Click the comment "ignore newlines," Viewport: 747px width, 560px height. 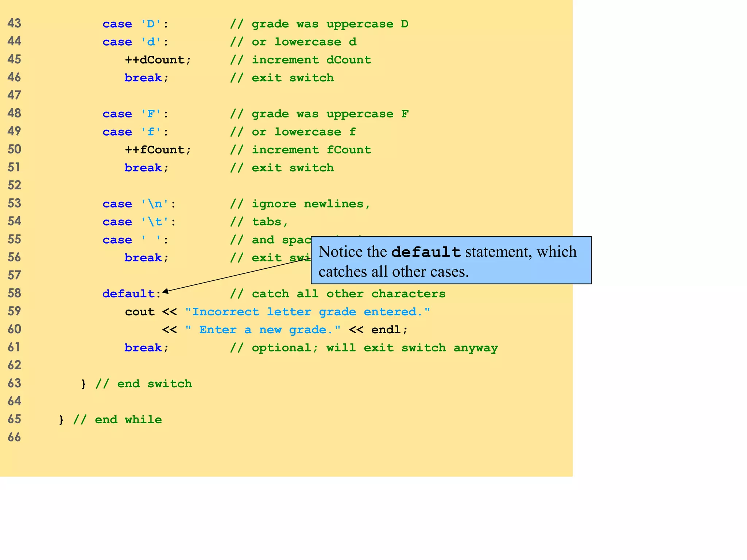tap(300, 204)
